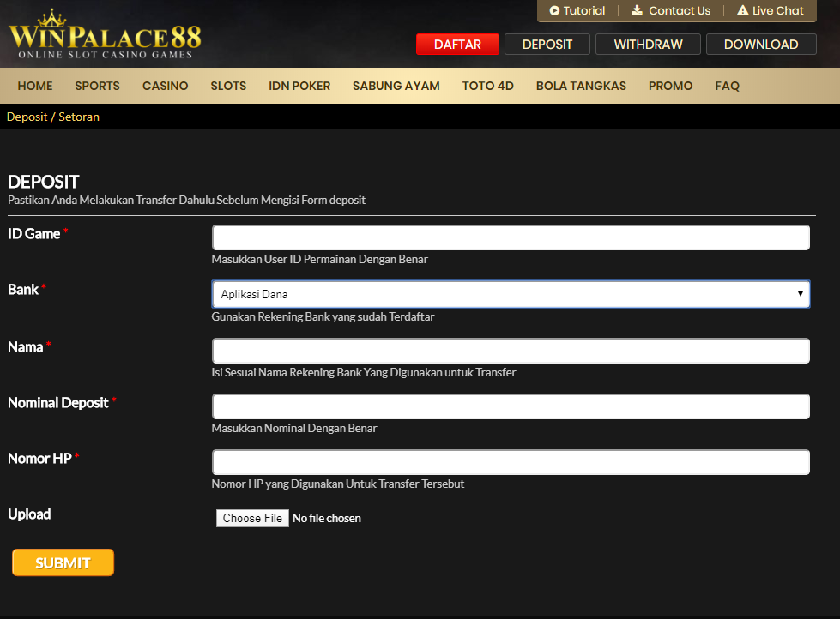
Task: Open the SLOTS menu
Action: (x=228, y=86)
